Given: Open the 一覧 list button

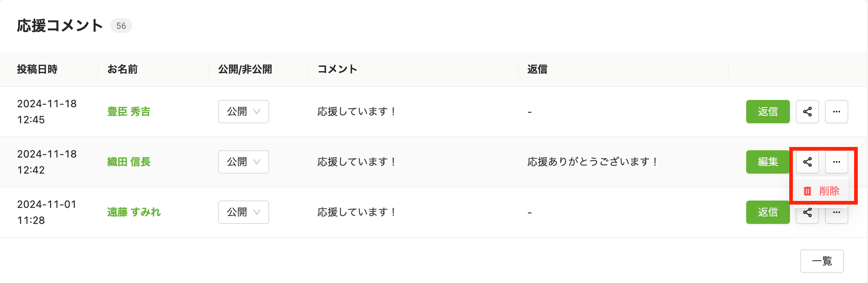Looking at the screenshot, I should pos(822,261).
